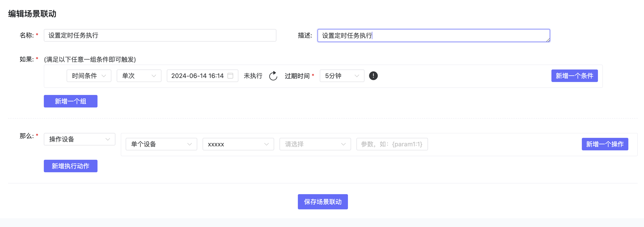This screenshot has width=644, height=227.
Task: Open the 单次 frequency dropdown
Action: tap(139, 76)
